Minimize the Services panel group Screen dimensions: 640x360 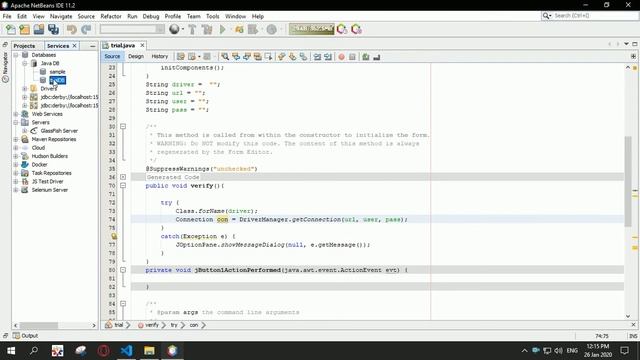[x=93, y=46]
